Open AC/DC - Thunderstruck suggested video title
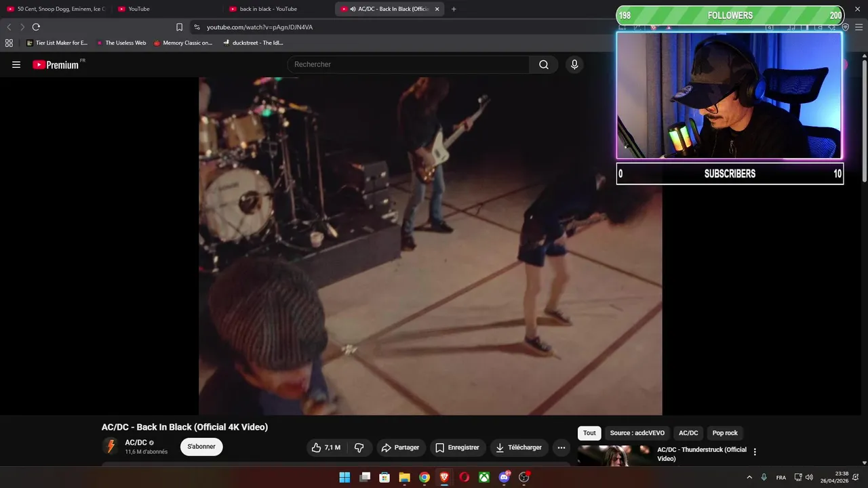The height and width of the screenshot is (488, 868). 702,454
